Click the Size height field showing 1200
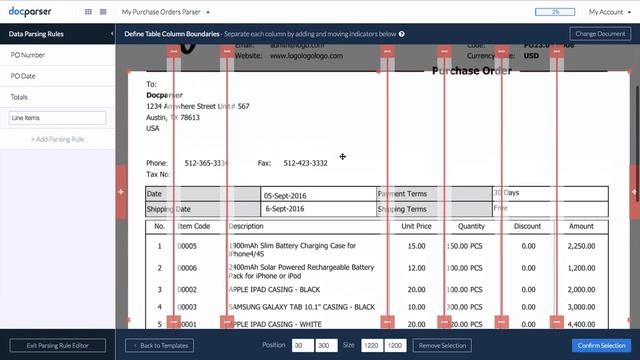640x360 pixels. (396, 345)
